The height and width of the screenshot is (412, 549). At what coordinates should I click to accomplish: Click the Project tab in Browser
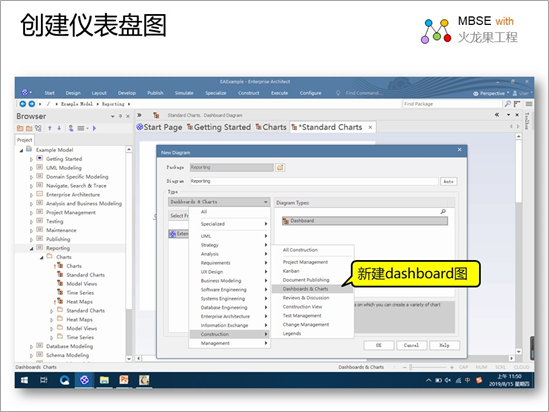coord(25,140)
